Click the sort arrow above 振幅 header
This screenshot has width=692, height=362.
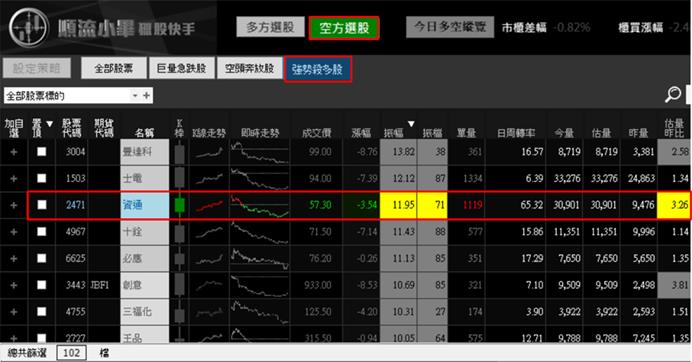(411, 124)
